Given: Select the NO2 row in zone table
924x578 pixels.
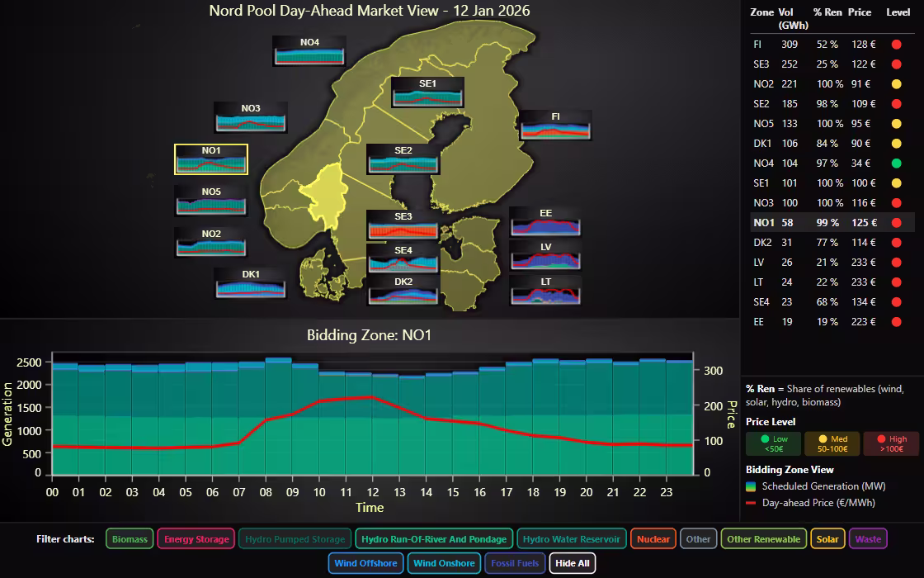Looking at the screenshot, I should (x=832, y=84).
